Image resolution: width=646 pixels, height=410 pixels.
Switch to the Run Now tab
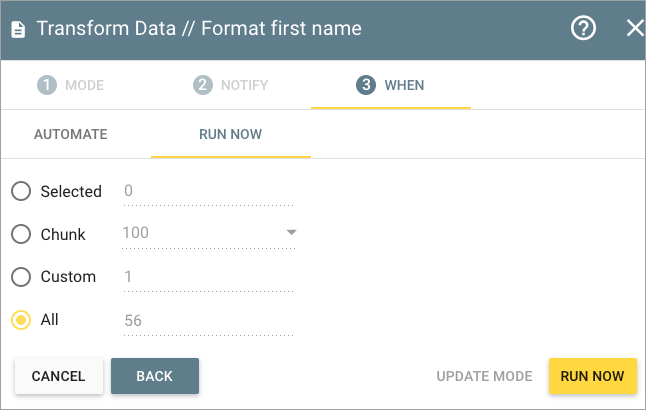point(230,134)
